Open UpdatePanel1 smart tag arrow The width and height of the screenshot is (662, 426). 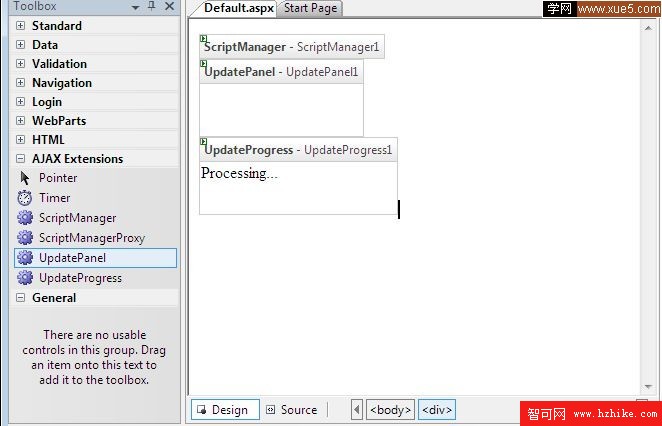(203, 63)
